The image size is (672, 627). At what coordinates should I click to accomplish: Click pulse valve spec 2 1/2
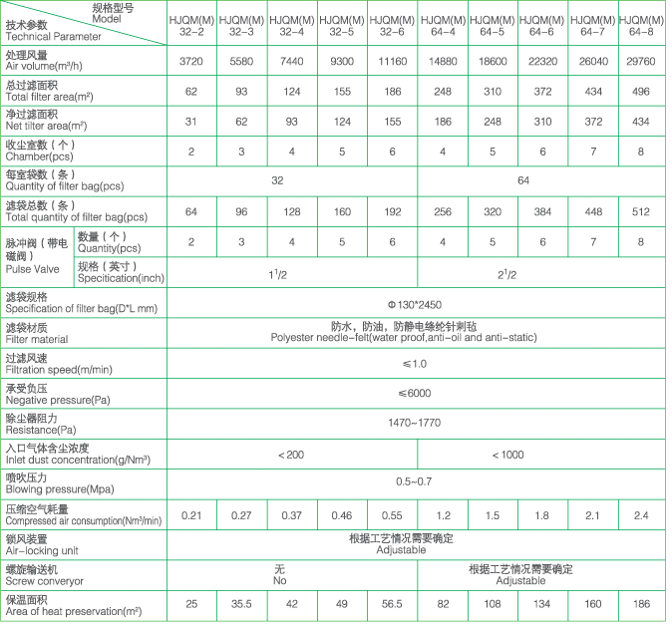507,274
